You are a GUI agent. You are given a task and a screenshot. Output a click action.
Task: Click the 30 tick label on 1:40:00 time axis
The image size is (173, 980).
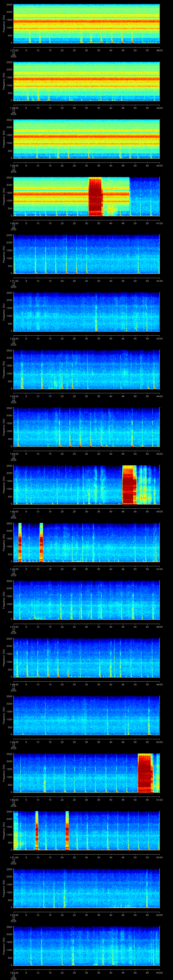(86, 223)
